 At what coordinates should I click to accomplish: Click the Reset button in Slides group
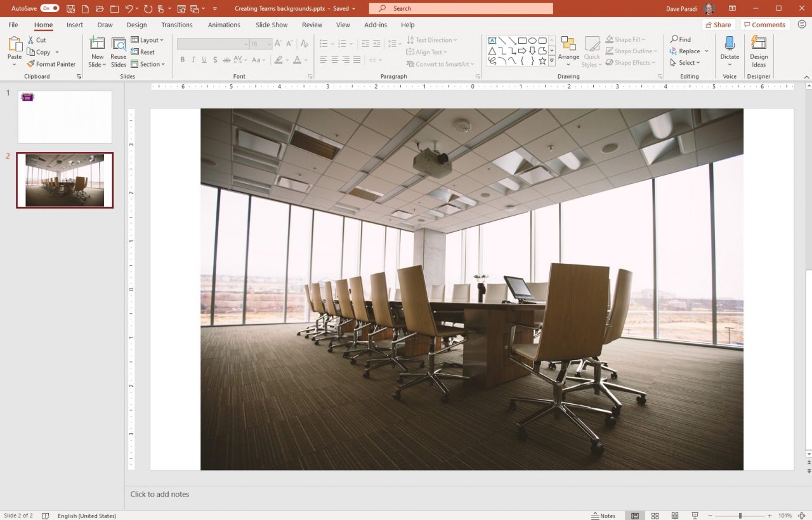coord(143,52)
